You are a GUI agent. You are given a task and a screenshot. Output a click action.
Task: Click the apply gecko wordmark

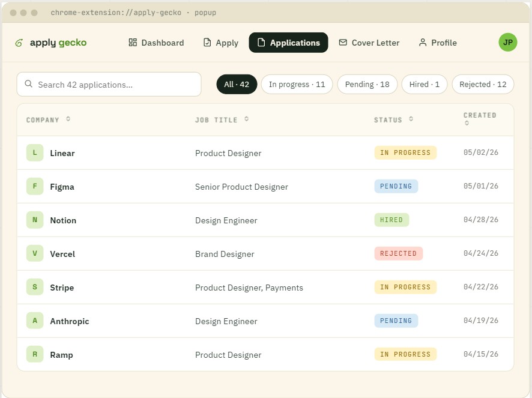tap(58, 43)
